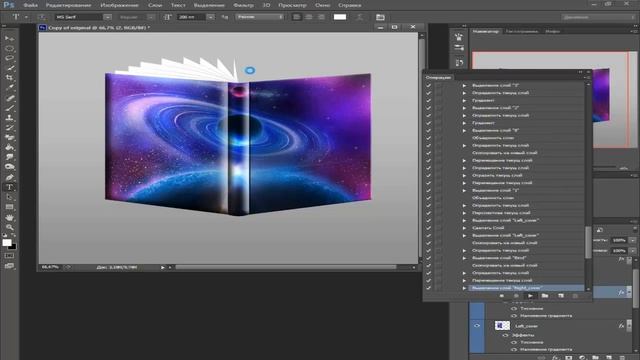This screenshot has height=360, width=640.
Task: Toggle the Character and Paragraph panels icon
Action: (380, 17)
